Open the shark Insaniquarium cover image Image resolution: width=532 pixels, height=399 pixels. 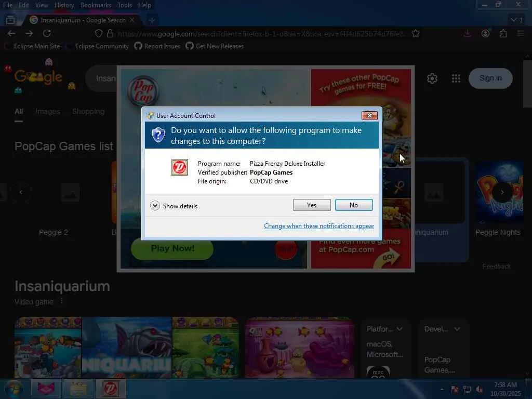127,348
